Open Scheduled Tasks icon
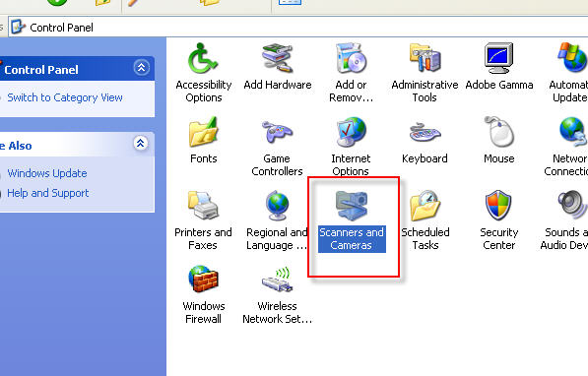The image size is (588, 376). coord(425,205)
